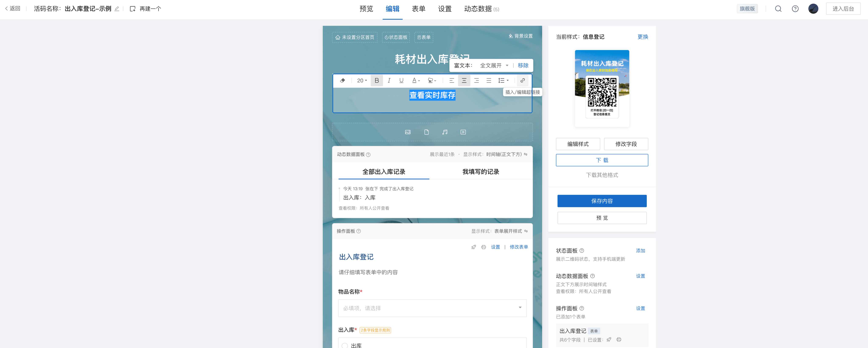The width and height of the screenshot is (868, 348).
Task: Click the clear formatting eraser icon
Action: point(342,80)
